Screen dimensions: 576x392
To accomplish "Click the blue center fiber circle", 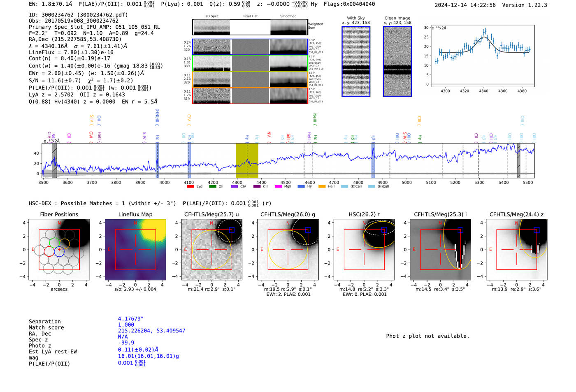I will coord(59,252).
